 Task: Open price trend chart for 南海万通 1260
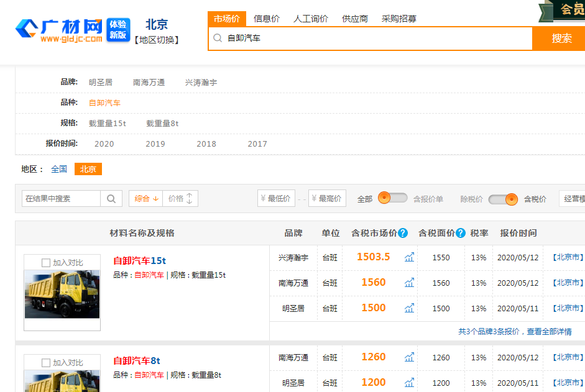pos(409,357)
